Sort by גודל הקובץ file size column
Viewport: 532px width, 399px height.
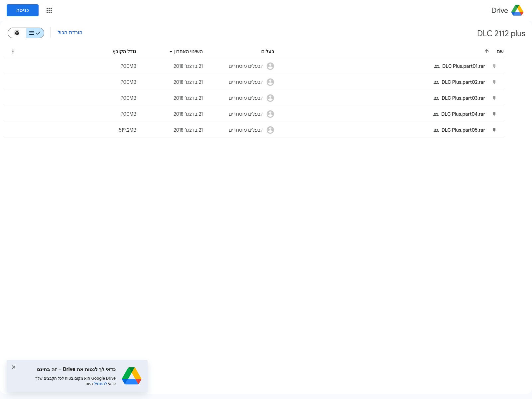click(124, 52)
